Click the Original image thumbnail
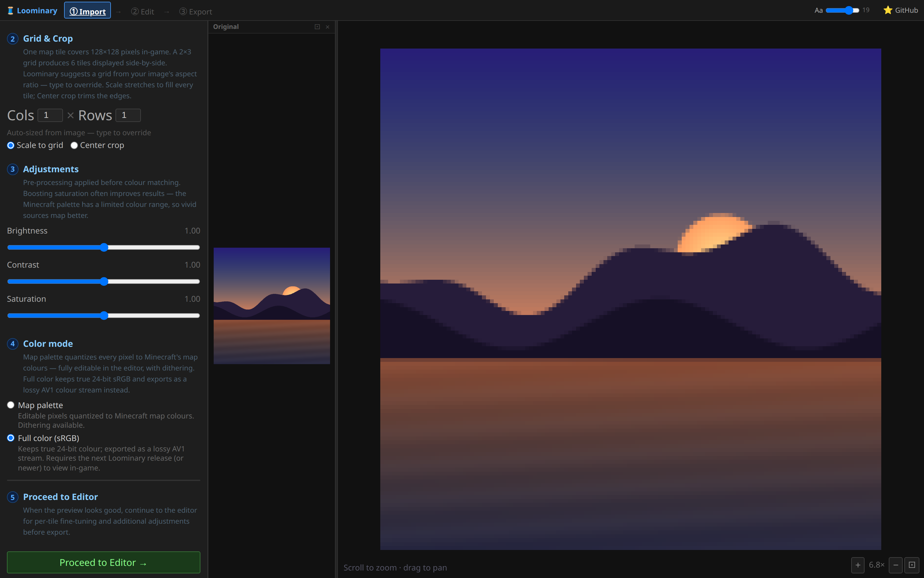924x578 pixels. (271, 306)
